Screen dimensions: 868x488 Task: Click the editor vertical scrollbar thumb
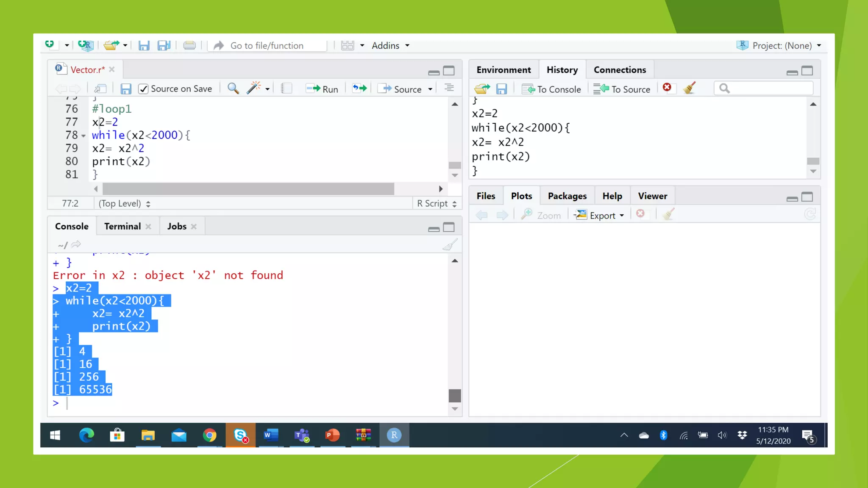point(455,165)
